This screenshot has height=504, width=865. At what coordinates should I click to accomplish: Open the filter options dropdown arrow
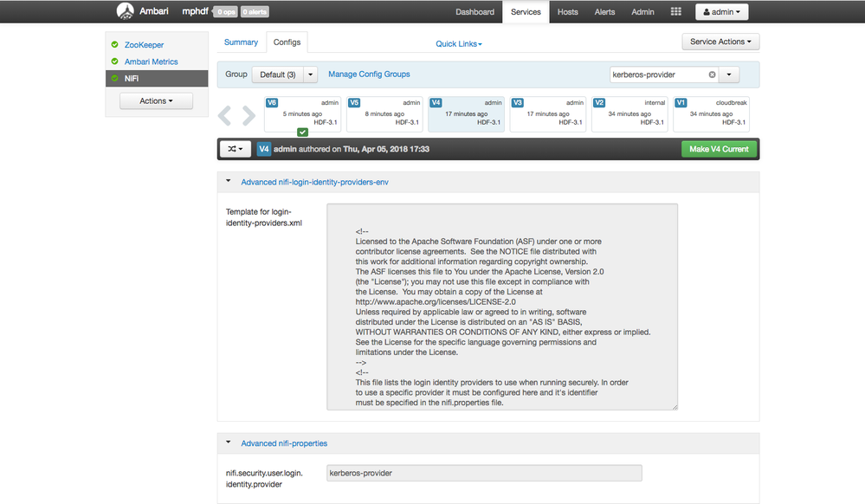pyautogui.click(x=729, y=74)
